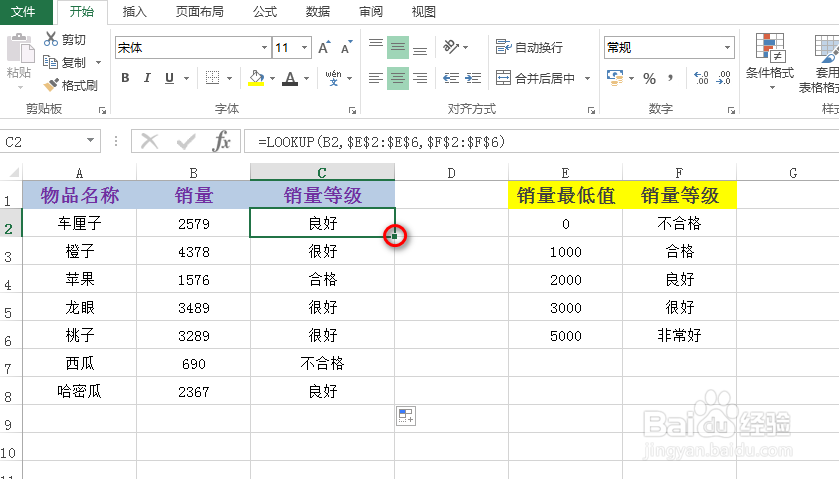The width and height of the screenshot is (839, 479).
Task: Open the font name dropdown 宋体
Action: click(x=264, y=48)
